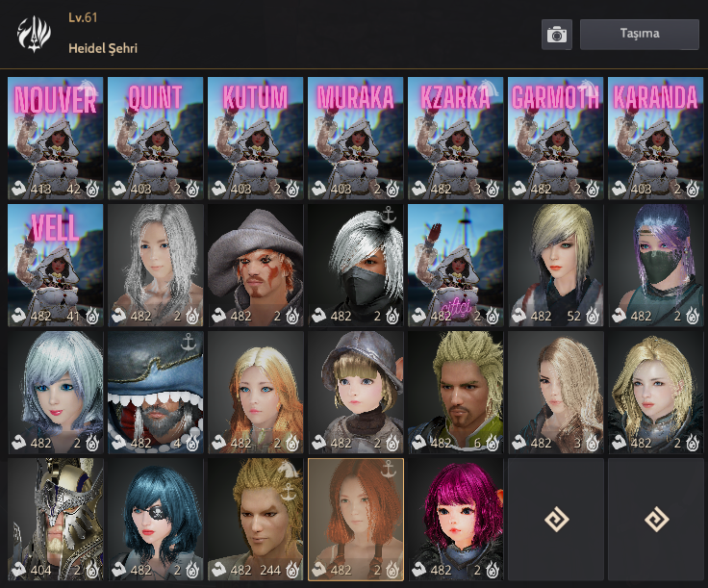708x588 pixels.
Task: Click the flame icon beside 244
Action: [x=292, y=570]
